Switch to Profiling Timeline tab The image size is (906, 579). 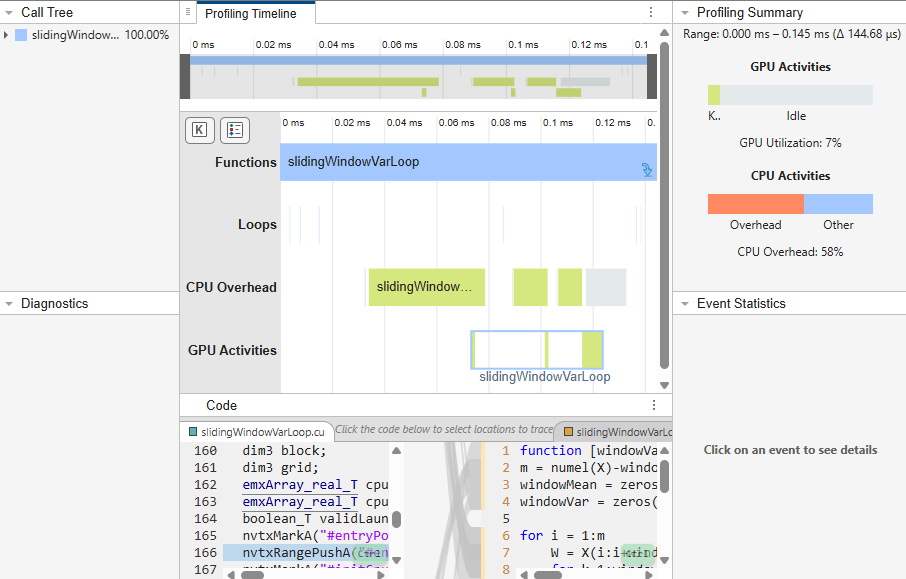coord(251,14)
